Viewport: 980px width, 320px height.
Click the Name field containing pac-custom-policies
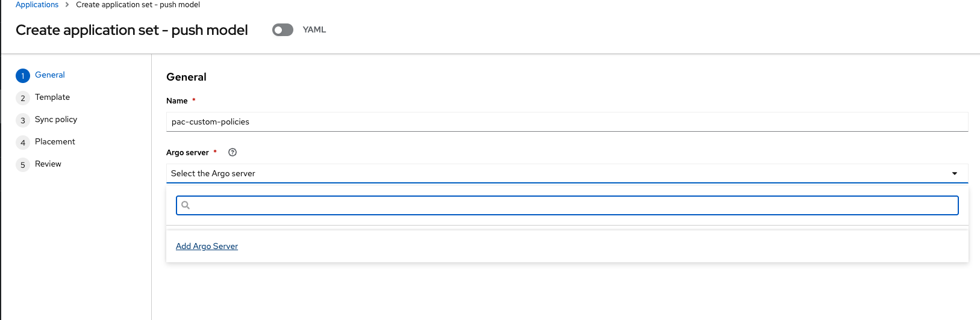567,122
